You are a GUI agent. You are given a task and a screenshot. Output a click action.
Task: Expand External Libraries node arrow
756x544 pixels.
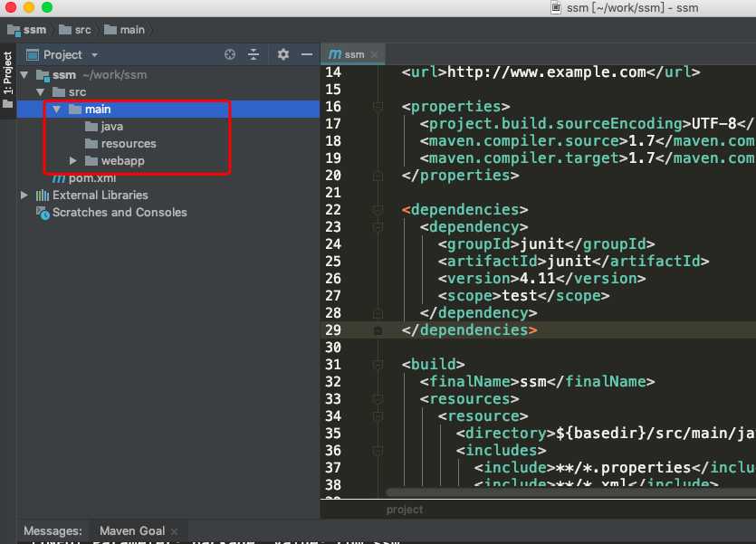point(24,196)
